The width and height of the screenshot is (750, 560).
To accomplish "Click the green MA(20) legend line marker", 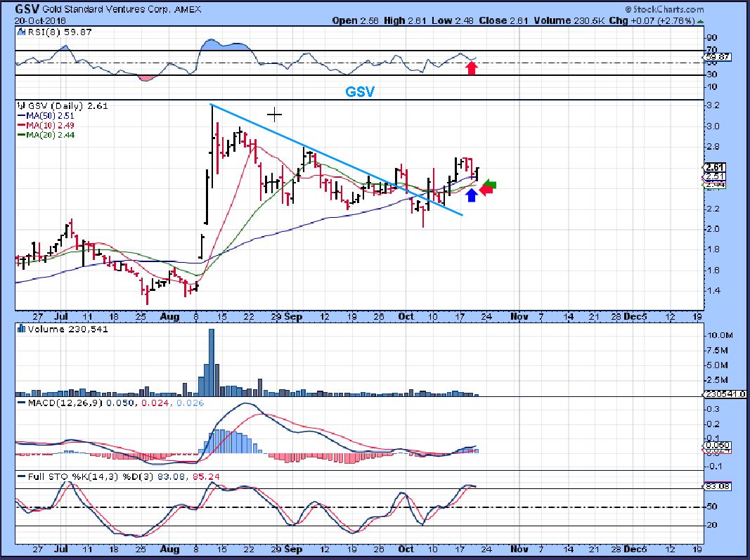I will 22,135.
